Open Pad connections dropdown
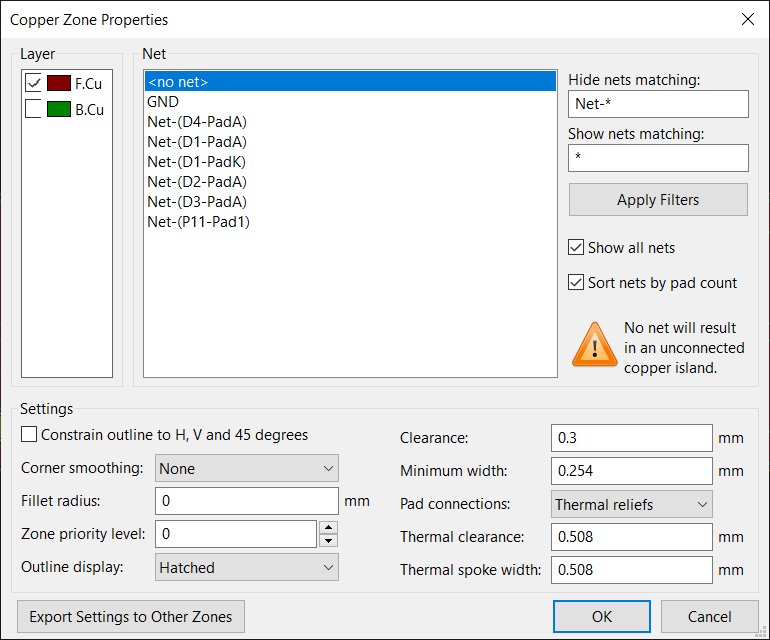Screen dimensions: 770x640 632,505
